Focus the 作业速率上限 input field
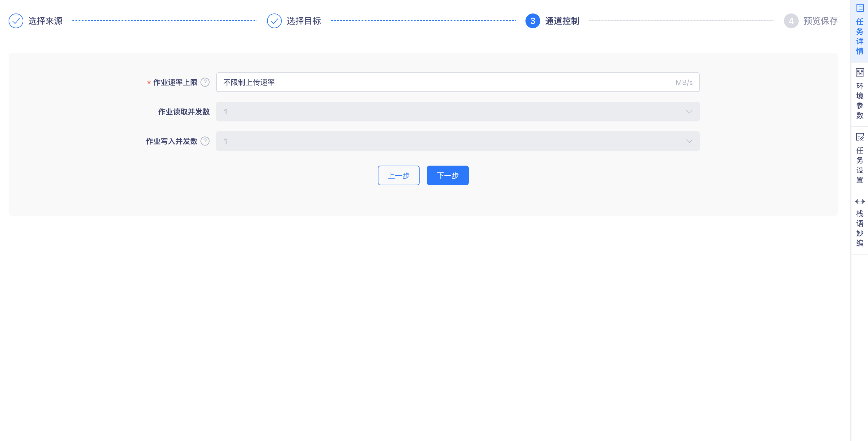868x441 pixels. coord(458,82)
